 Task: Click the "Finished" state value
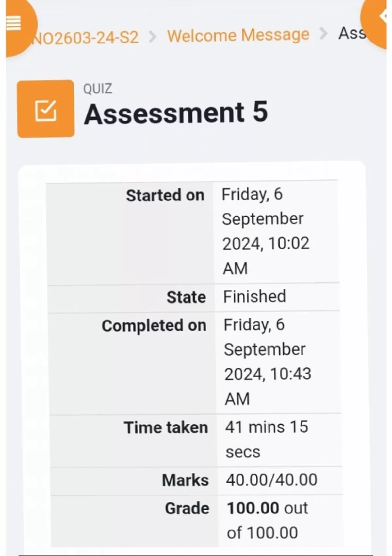(x=254, y=297)
